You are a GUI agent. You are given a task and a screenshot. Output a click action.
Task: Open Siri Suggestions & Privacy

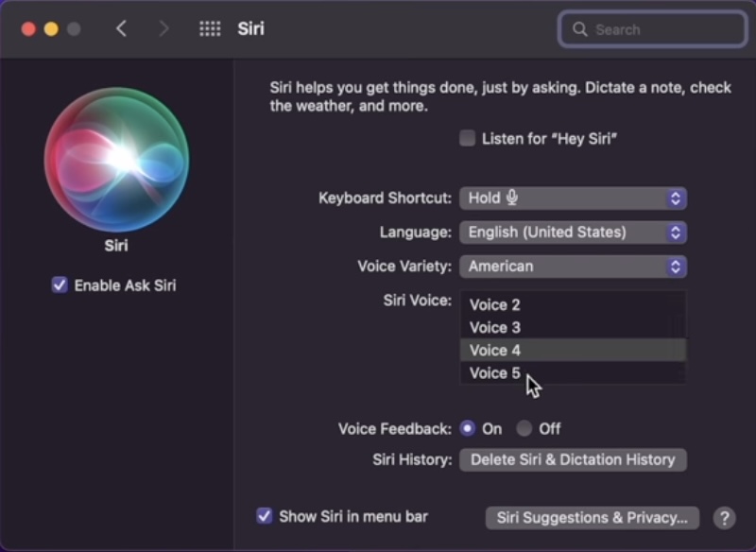click(592, 518)
